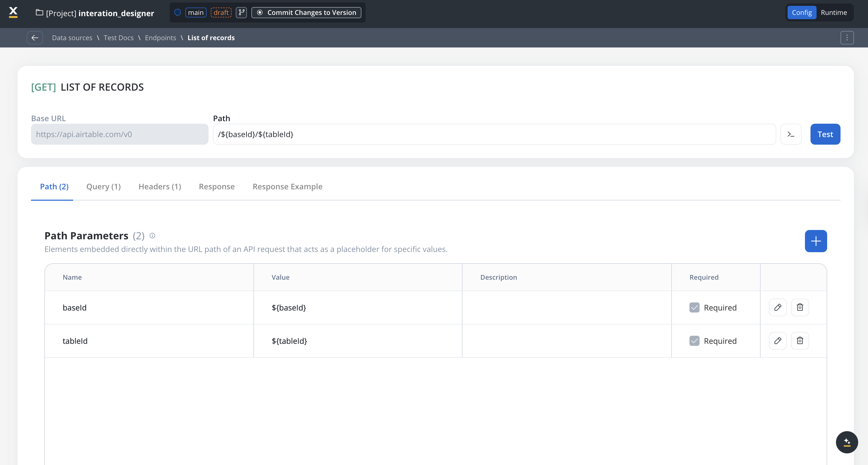The image size is (868, 465).
Task: Delete the tableId parameter row
Action: click(800, 341)
